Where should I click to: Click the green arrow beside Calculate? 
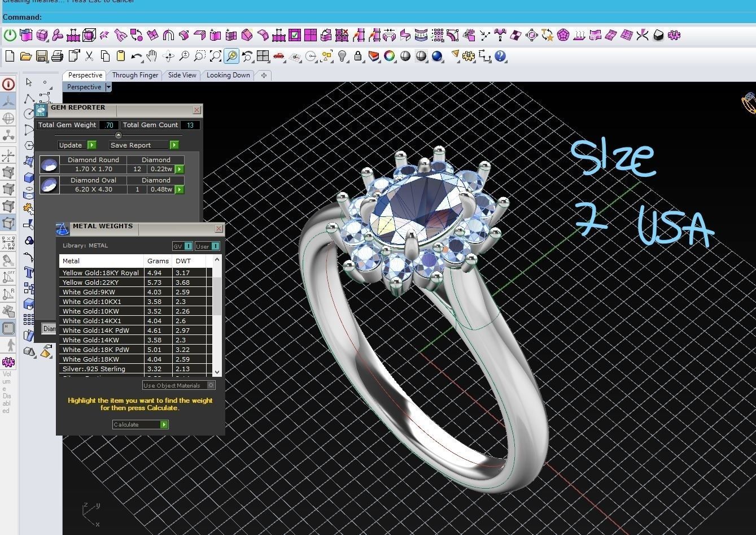click(x=164, y=424)
